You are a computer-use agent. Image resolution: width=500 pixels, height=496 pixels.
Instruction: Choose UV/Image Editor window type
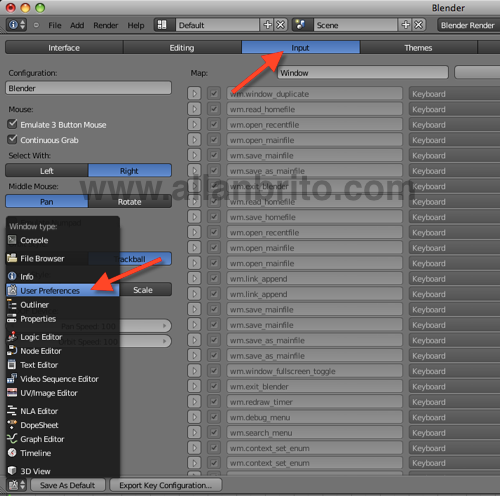(62, 393)
